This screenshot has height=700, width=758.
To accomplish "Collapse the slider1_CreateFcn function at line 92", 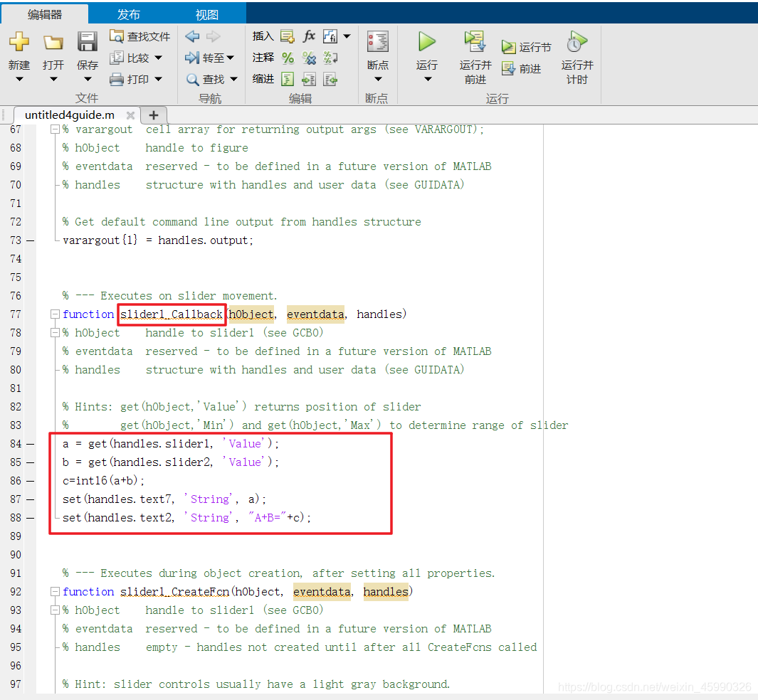I will pyautogui.click(x=55, y=592).
